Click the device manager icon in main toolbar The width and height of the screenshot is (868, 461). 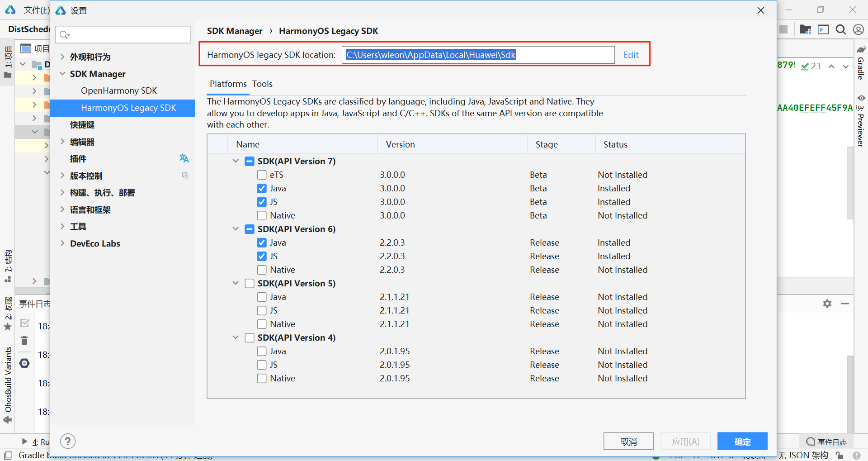tap(823, 29)
